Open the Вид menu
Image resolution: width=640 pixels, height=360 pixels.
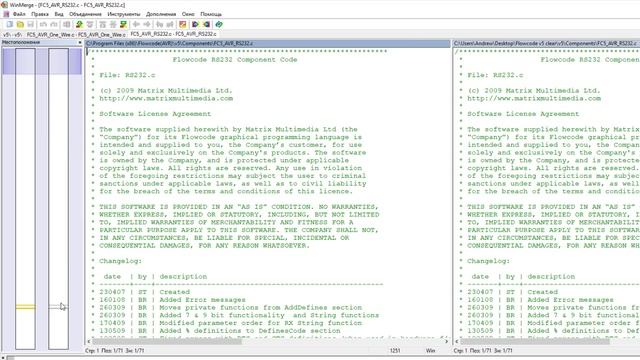59,14
